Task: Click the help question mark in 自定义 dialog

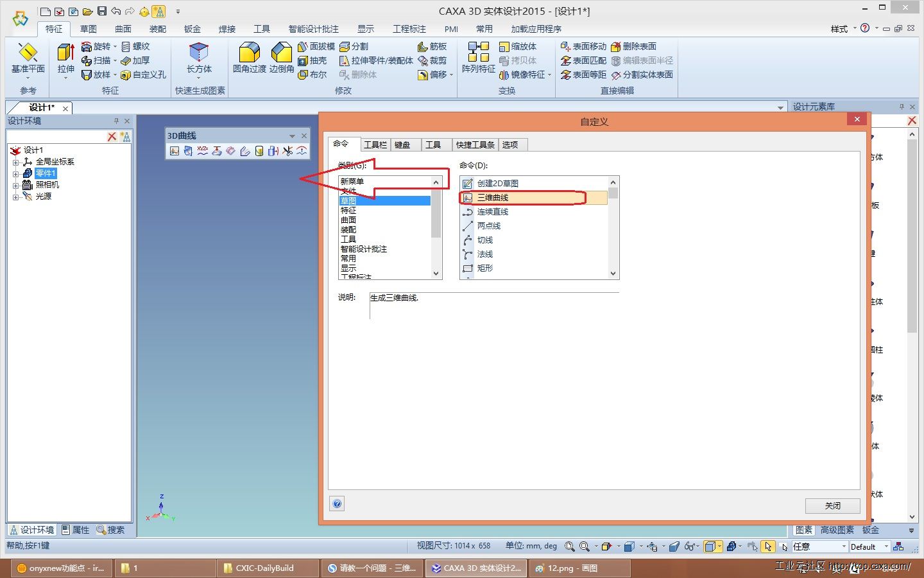Action: [338, 504]
